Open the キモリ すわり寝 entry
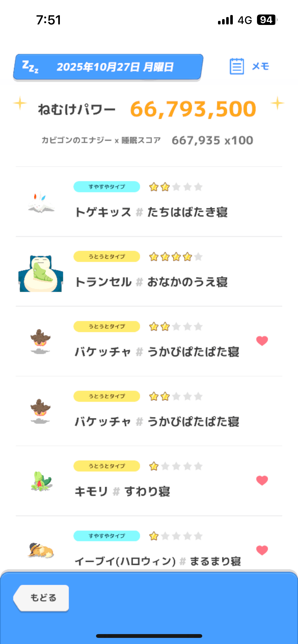Viewport: 298px width, 644px height. (x=122, y=491)
